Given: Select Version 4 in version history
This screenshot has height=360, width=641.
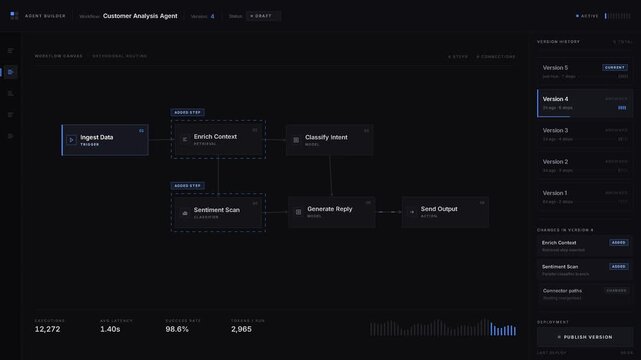Looking at the screenshot, I should pos(585,103).
